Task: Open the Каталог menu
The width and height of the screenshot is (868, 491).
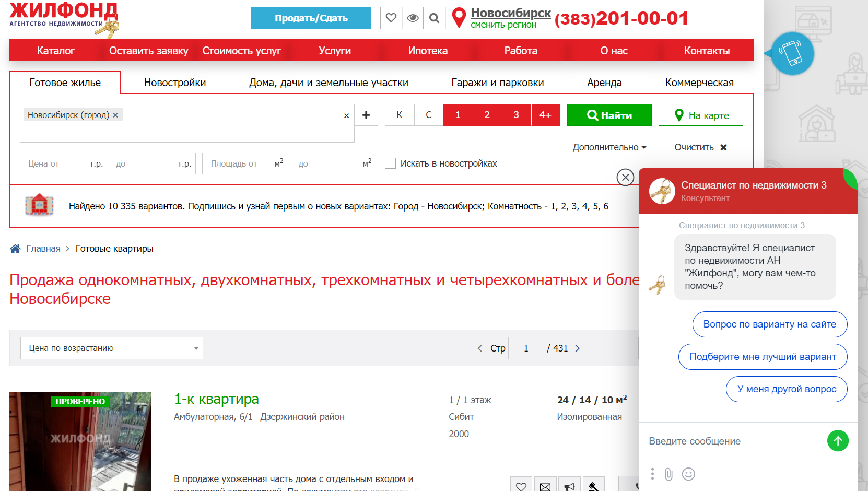Action: tap(56, 51)
